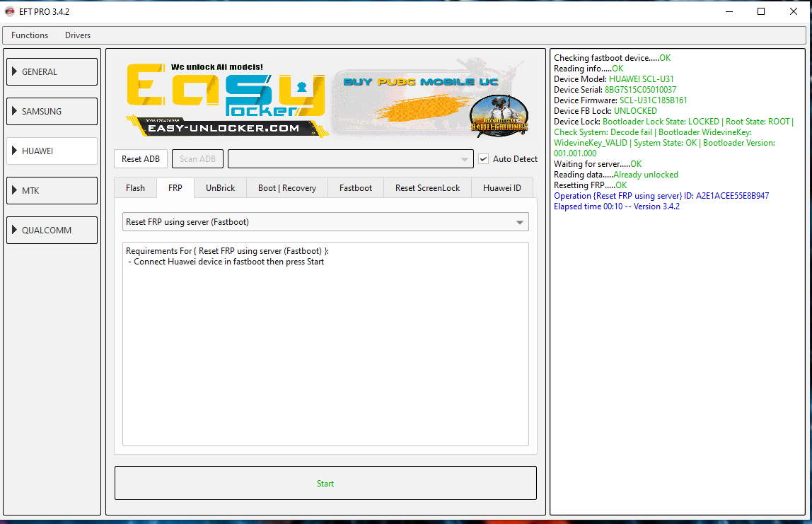812x524 pixels.
Task: Expand the SAMSUNG sidebar section
Action: (52, 111)
